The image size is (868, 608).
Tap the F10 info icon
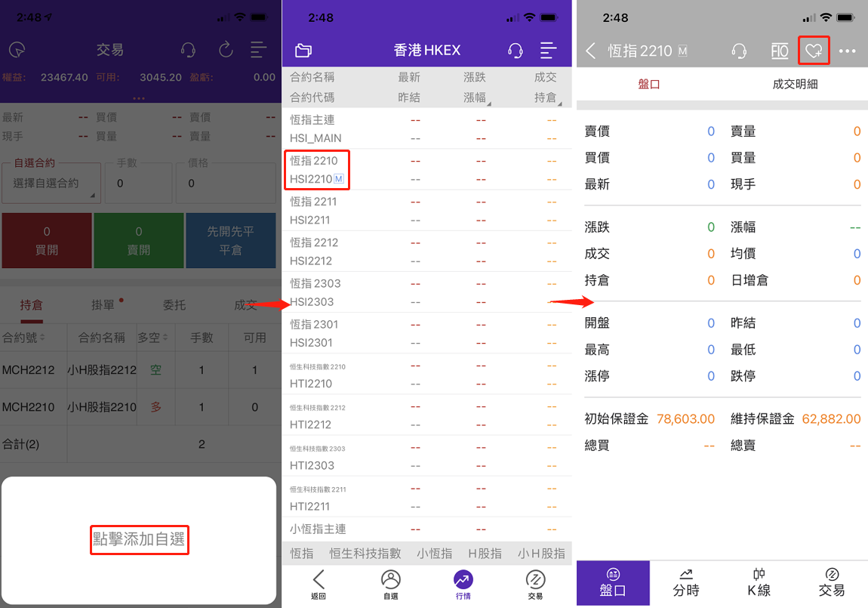click(780, 51)
